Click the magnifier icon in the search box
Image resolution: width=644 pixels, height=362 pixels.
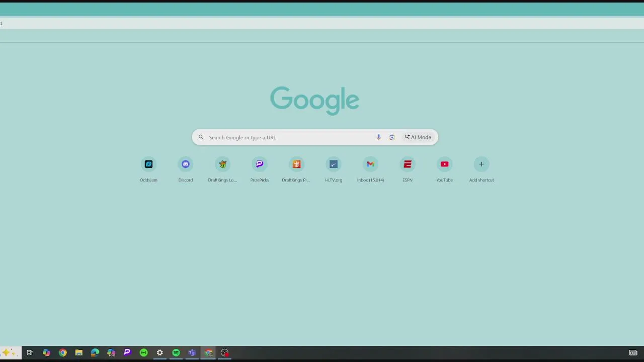click(201, 137)
